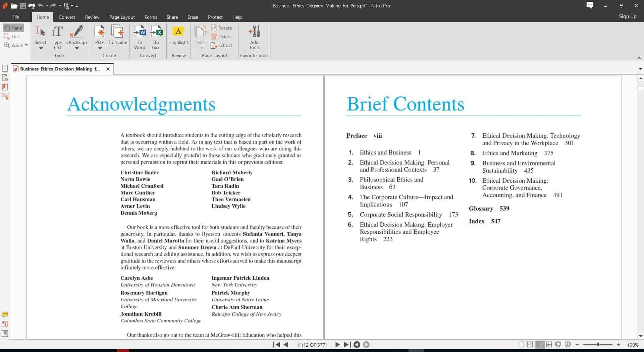Open the Bookmarks pane in left sidebar
The image size is (644, 352).
(5, 87)
